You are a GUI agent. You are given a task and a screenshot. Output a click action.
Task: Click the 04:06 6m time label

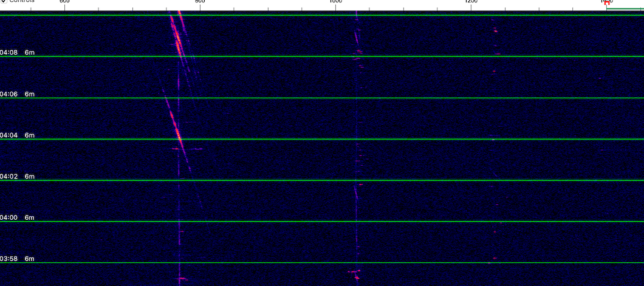click(x=17, y=94)
